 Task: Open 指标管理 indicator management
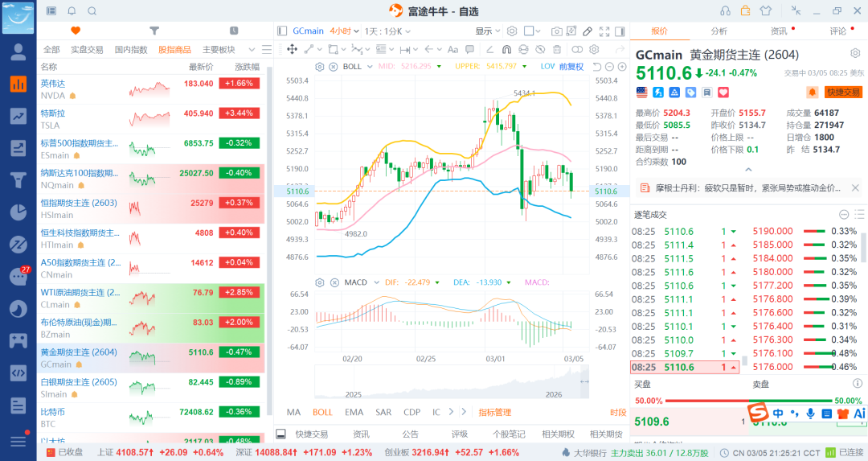[x=495, y=412]
